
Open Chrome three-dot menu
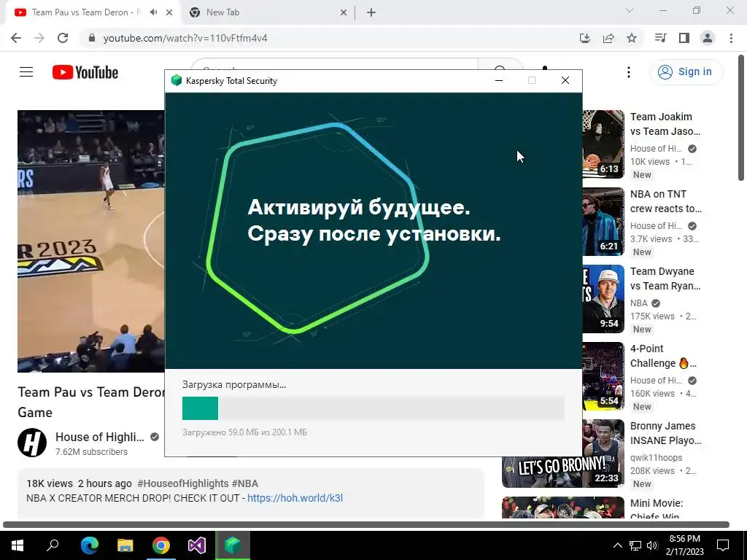click(731, 38)
